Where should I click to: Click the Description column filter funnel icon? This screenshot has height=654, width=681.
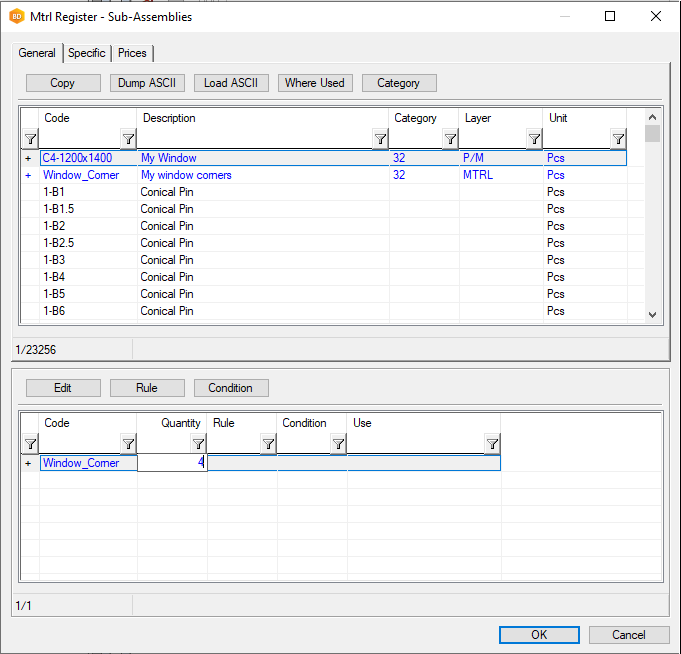[380, 139]
